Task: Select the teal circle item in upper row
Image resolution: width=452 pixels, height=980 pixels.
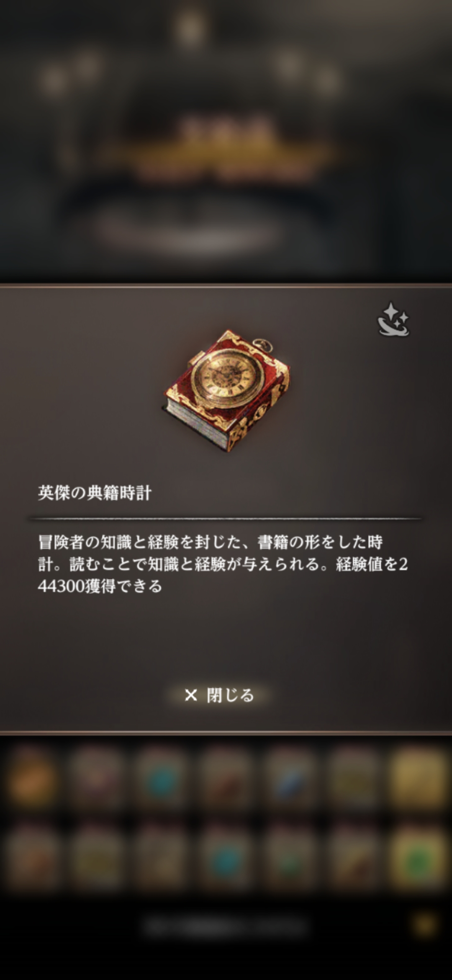Action: (160, 779)
